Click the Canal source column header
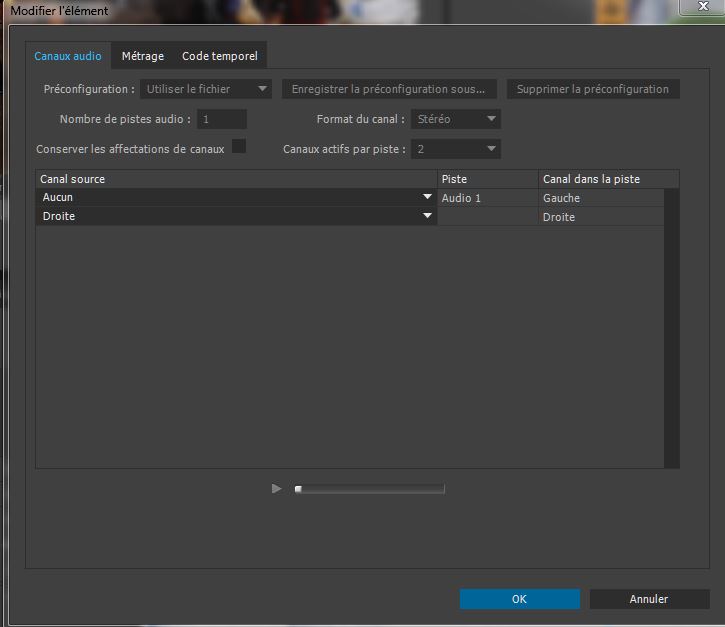Screen dimensions: 725x627 click(236, 179)
